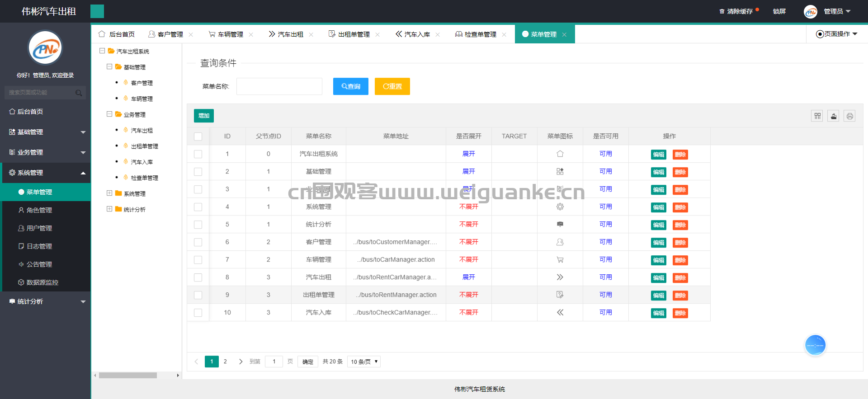Click the clear cache trash icon
Image resolution: width=868 pixels, height=399 pixels.
[x=722, y=11]
